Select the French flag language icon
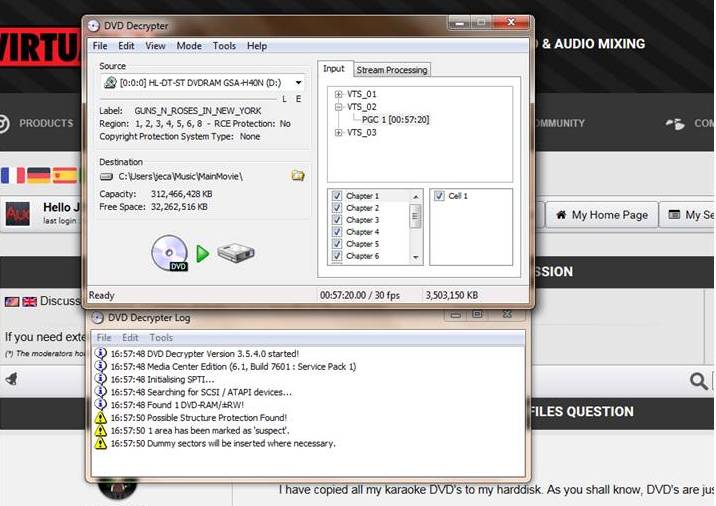The height and width of the screenshot is (506, 716). coord(12,175)
